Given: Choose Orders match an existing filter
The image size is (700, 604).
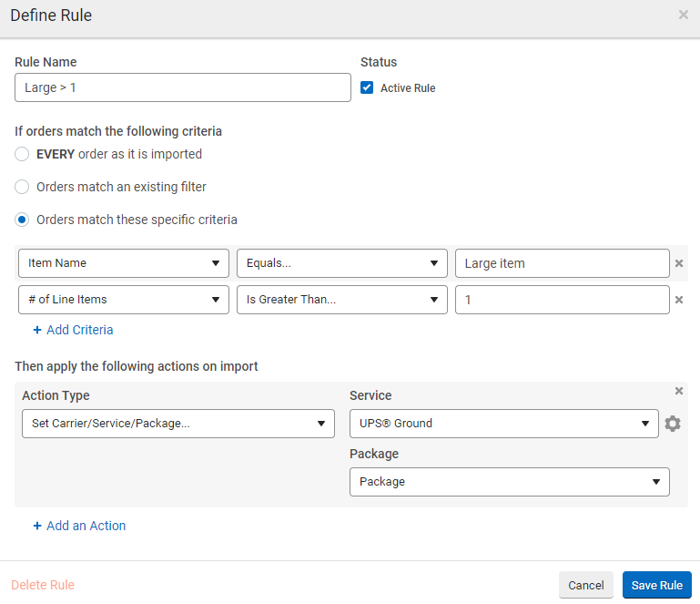Looking at the screenshot, I should pos(22,187).
